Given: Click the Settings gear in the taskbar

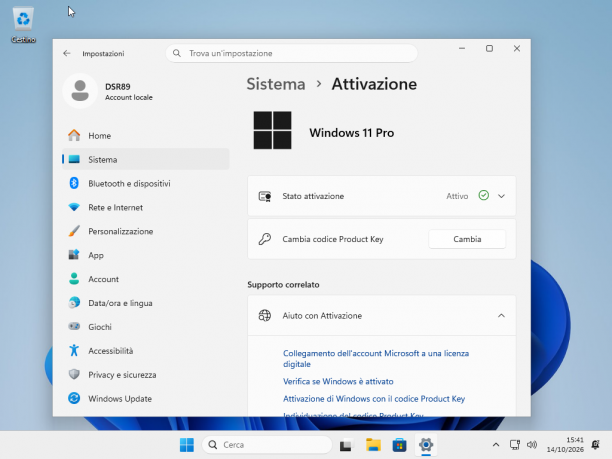Looking at the screenshot, I should tap(426, 445).
